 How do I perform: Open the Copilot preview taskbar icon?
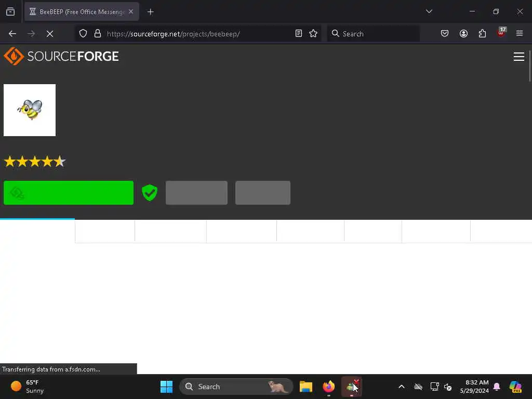pyautogui.click(x=515, y=387)
